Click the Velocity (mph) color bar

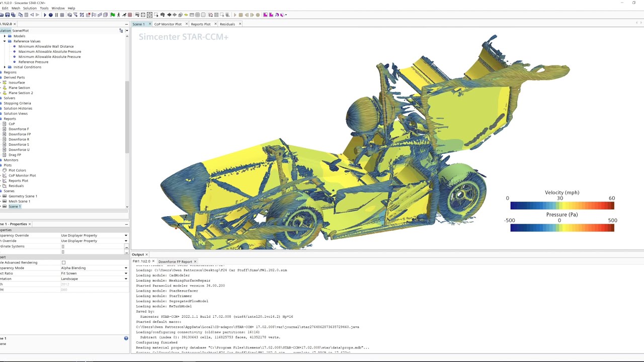[x=562, y=206]
